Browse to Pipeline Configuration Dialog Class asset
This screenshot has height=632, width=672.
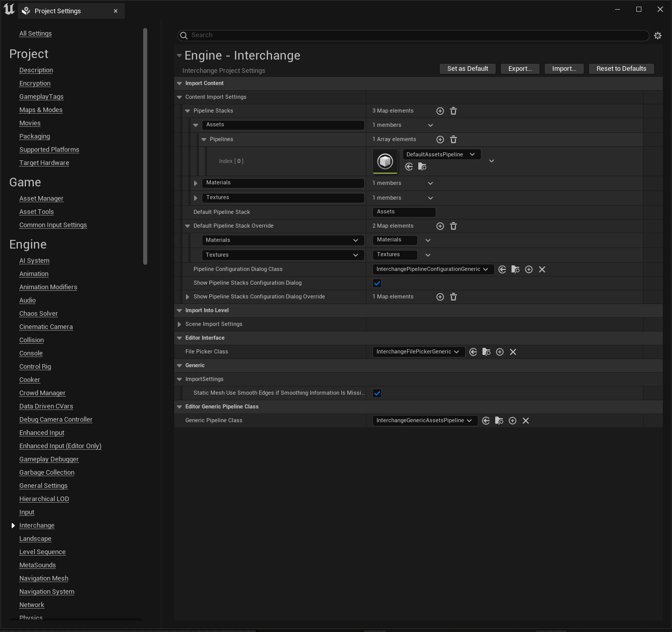[516, 269]
